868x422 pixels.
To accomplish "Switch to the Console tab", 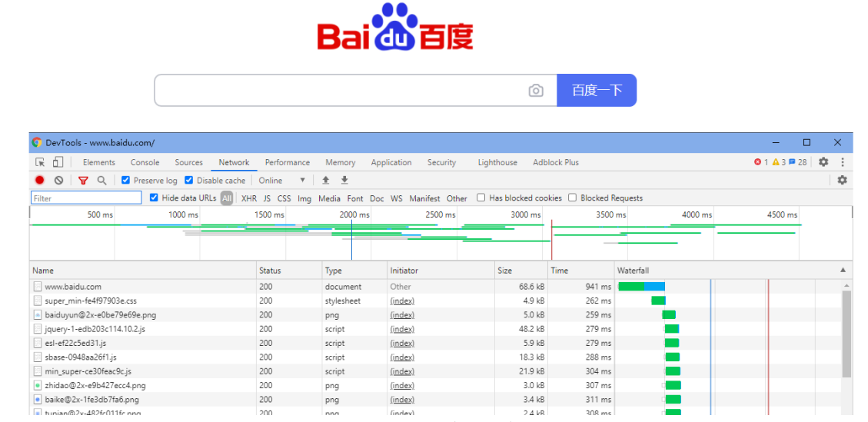I will click(x=145, y=162).
